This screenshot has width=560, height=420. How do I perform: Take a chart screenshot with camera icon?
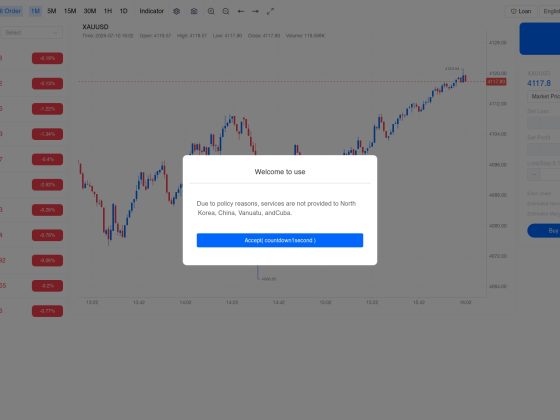[194, 11]
